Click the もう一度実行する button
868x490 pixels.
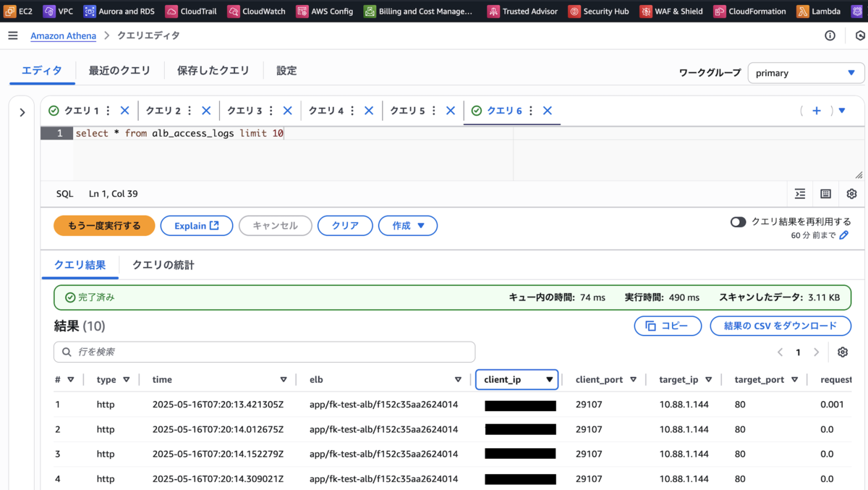click(x=104, y=226)
